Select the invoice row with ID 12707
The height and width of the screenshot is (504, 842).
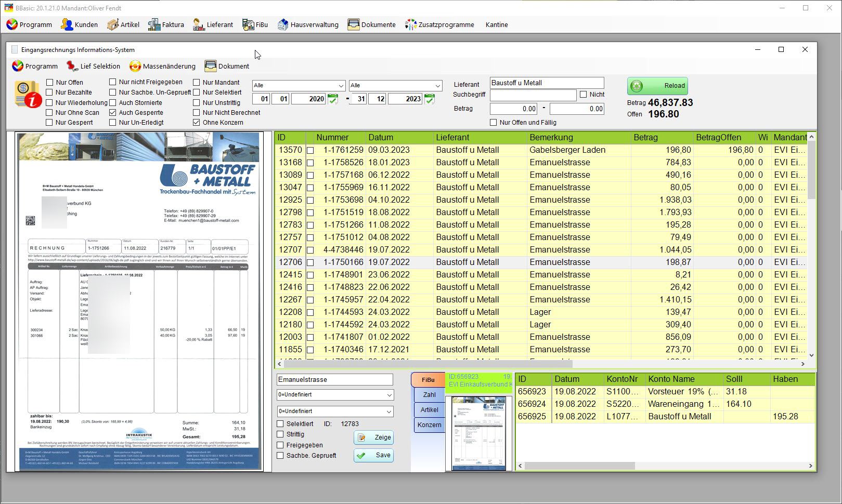(540, 250)
